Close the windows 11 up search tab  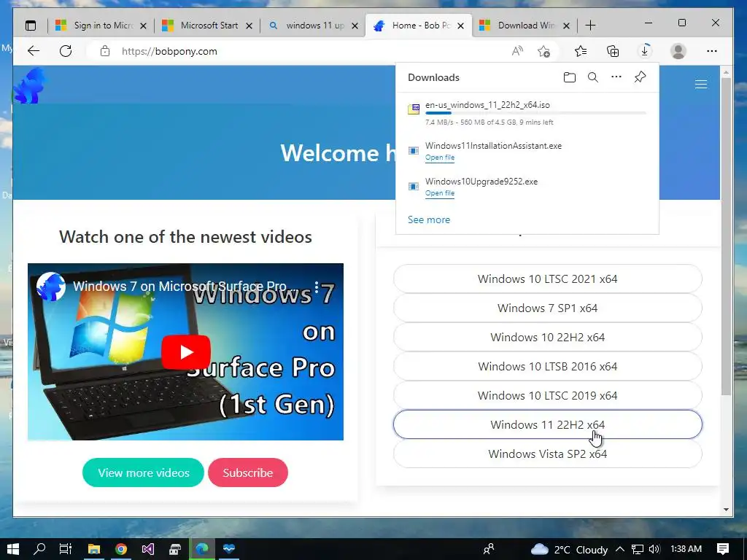click(x=355, y=26)
